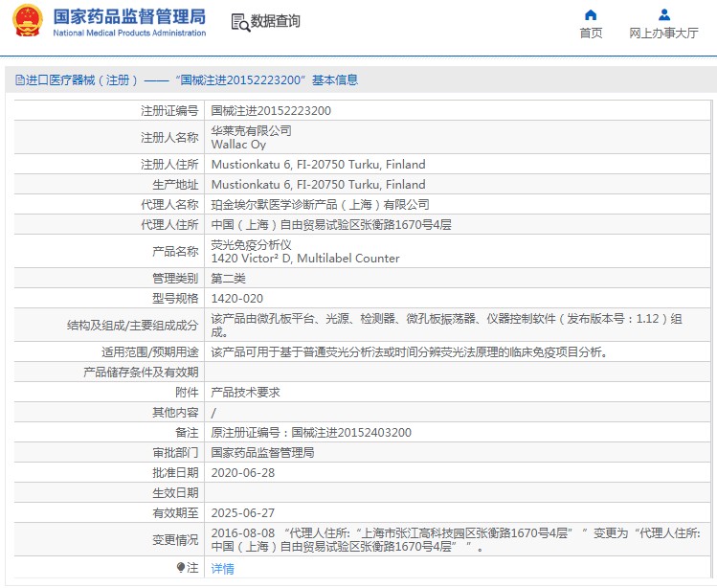Screen dimensions: 717x588
Task: Click the 有效期至 row label
Action: 175,513
